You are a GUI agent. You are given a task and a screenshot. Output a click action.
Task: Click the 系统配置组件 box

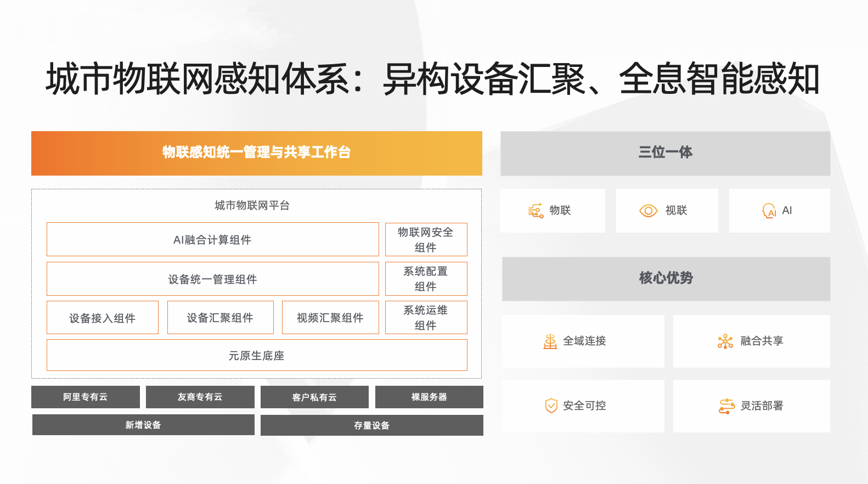tap(426, 279)
